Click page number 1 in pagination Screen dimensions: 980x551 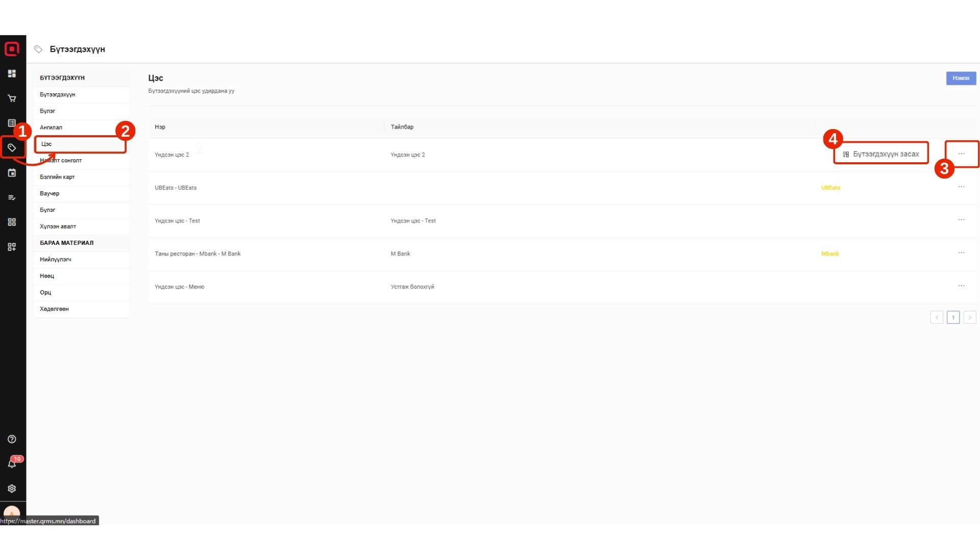point(953,317)
